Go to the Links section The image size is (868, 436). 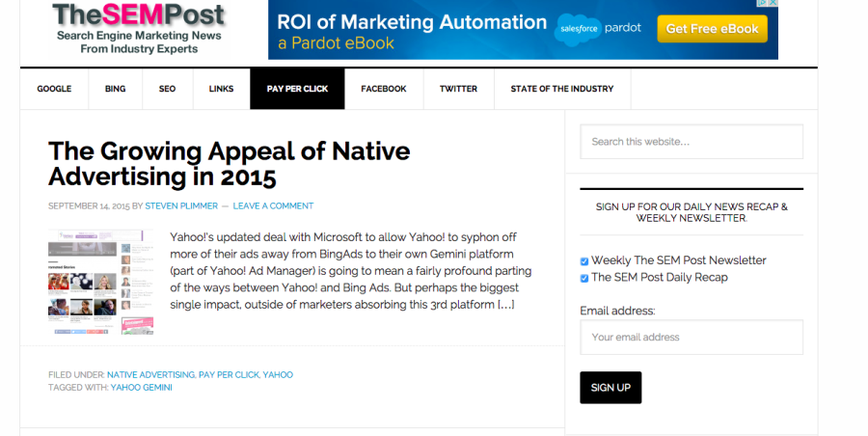(x=222, y=89)
